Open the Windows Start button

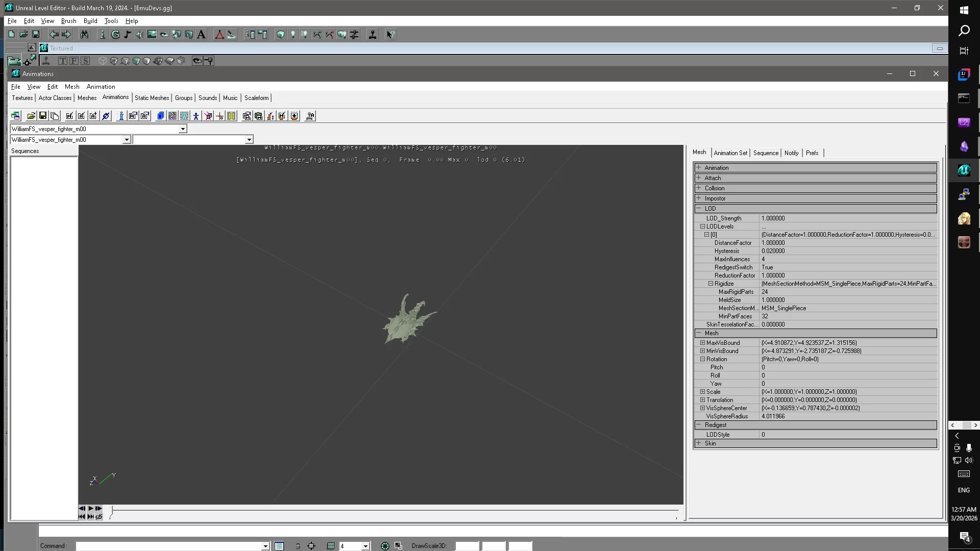click(964, 10)
